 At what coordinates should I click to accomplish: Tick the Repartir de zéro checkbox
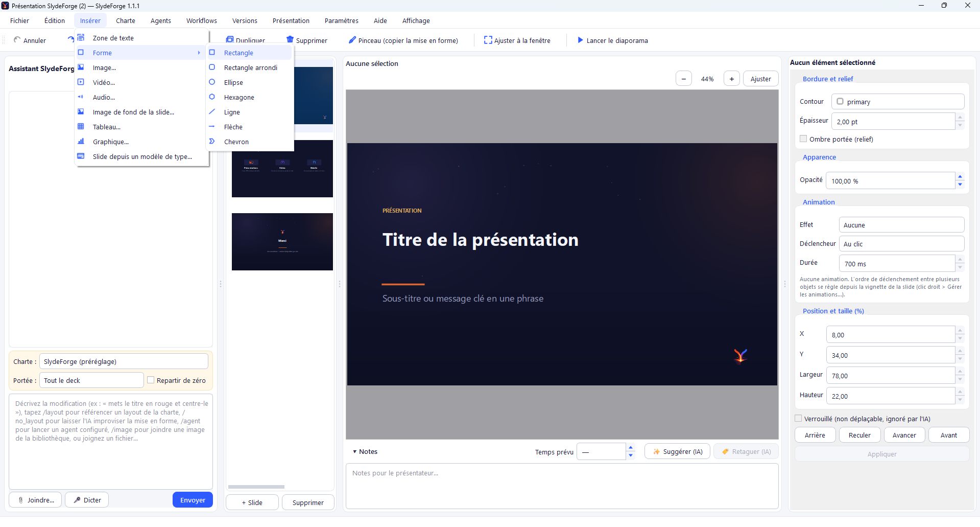point(151,380)
